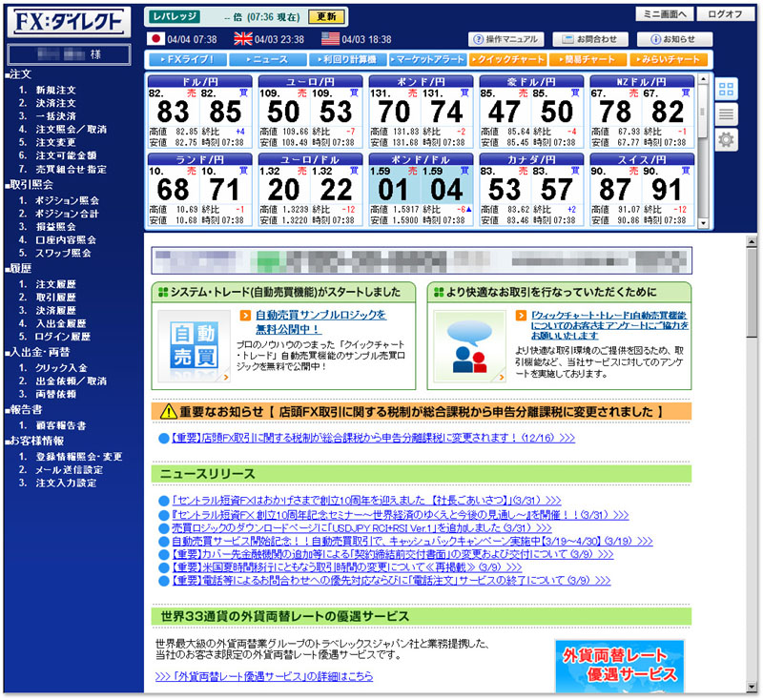Open ログイン履歴 in the sidebar
The image size is (763, 700).
tap(63, 337)
